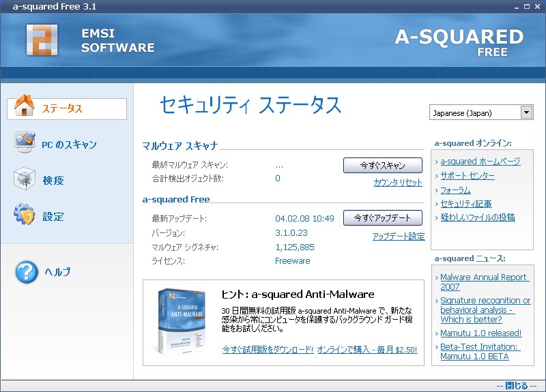Click the ヒント: a-squared Anti-Malware heading
The height and width of the screenshot is (392, 546).
coord(298,295)
